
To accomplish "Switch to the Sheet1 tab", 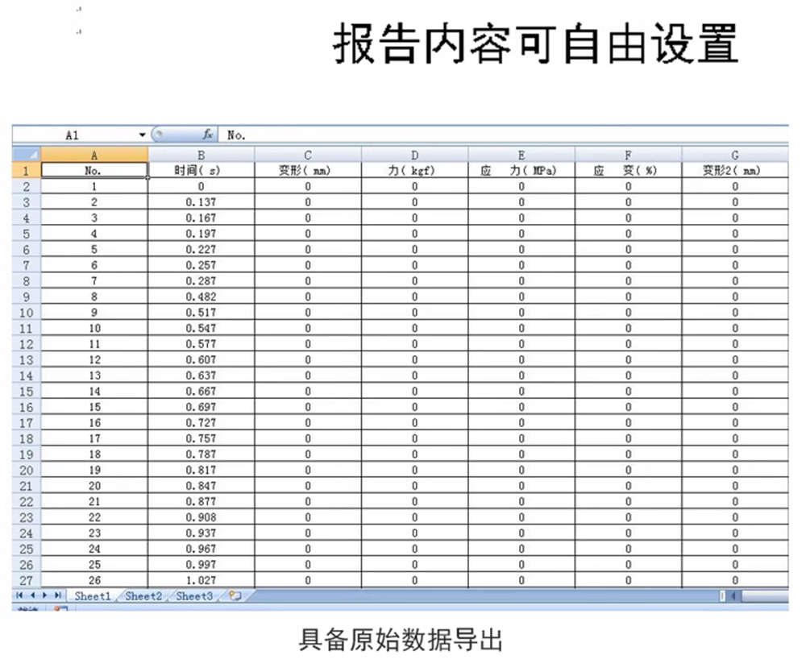I will [93, 596].
